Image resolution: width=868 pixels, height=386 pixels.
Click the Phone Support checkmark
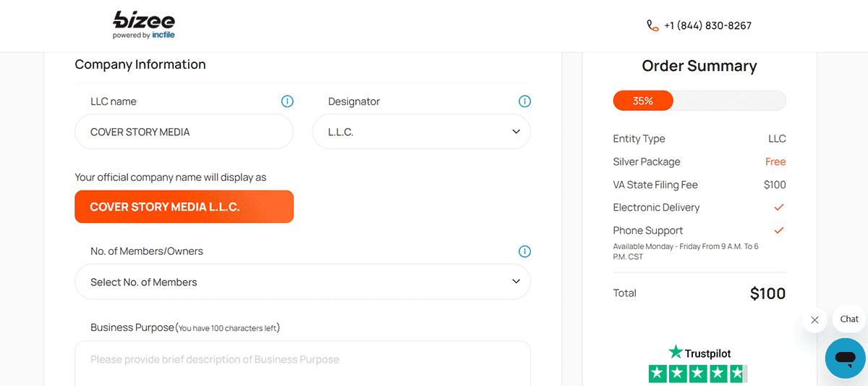point(779,230)
